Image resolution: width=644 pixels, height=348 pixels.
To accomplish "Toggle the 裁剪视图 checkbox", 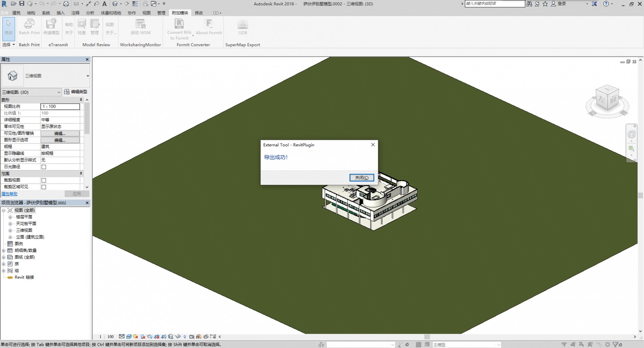I will (44, 180).
